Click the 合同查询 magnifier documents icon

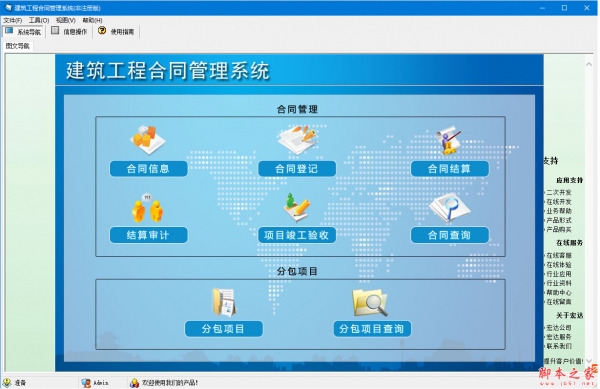pos(449,208)
